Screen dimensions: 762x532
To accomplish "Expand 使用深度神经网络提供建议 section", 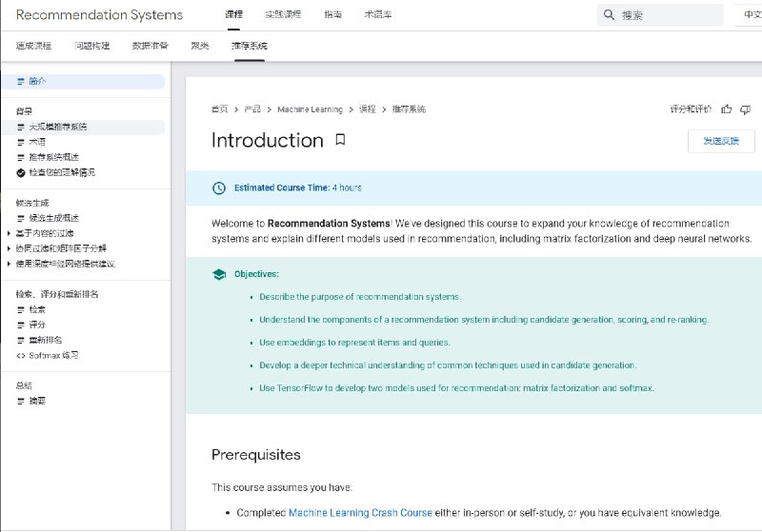I will (10, 264).
